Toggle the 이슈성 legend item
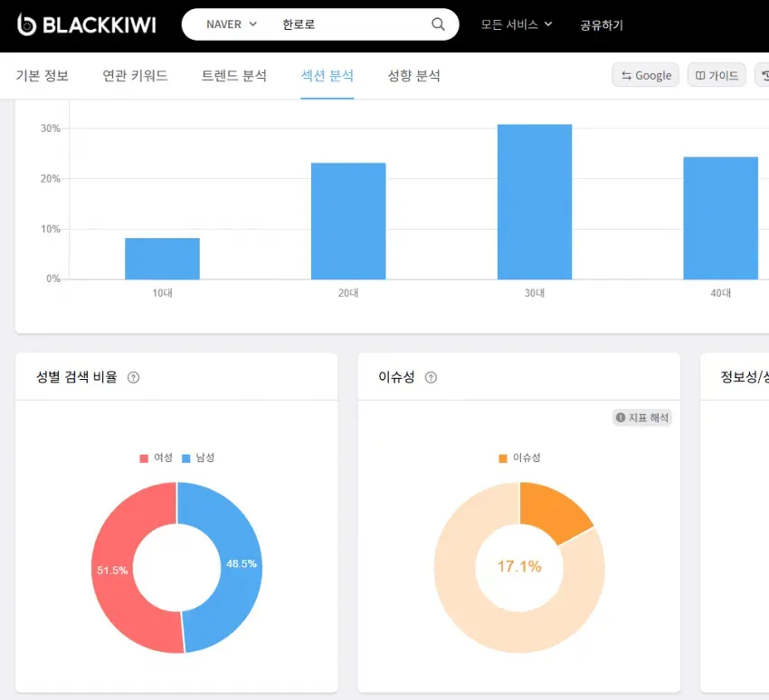Screen dimensions: 769x700 tap(519, 458)
